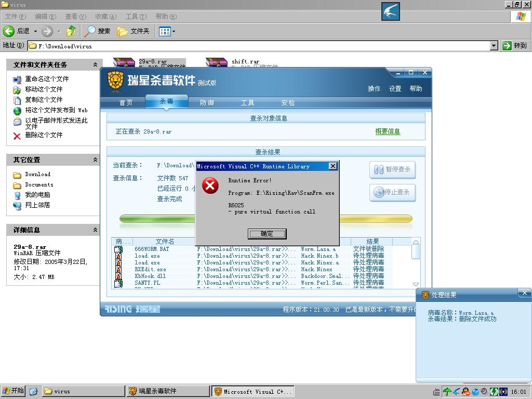
Task: Click 移动这个文件 task link
Action: click(x=44, y=89)
